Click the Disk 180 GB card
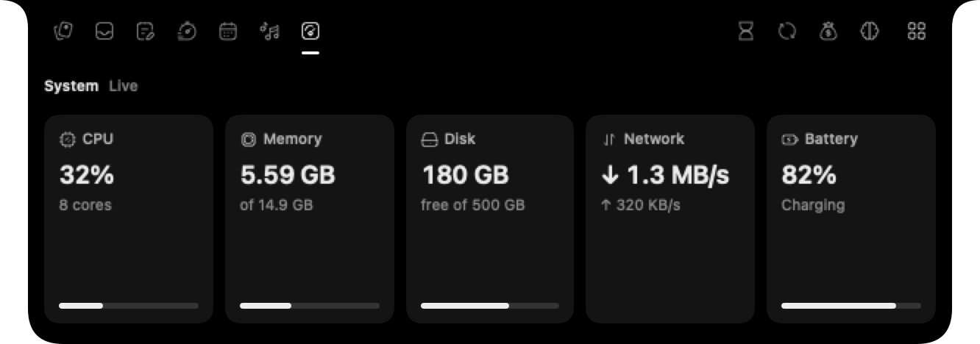Image resolution: width=980 pixels, height=344 pixels. click(x=490, y=219)
